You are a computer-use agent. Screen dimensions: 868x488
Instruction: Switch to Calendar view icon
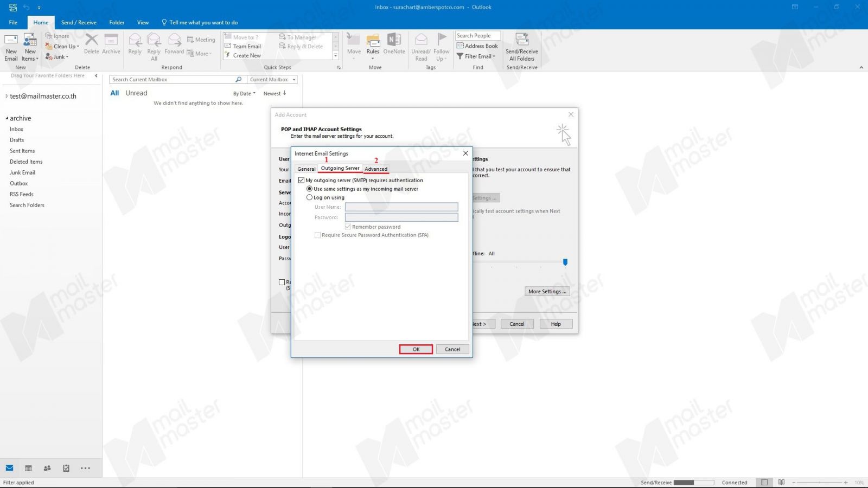28,468
